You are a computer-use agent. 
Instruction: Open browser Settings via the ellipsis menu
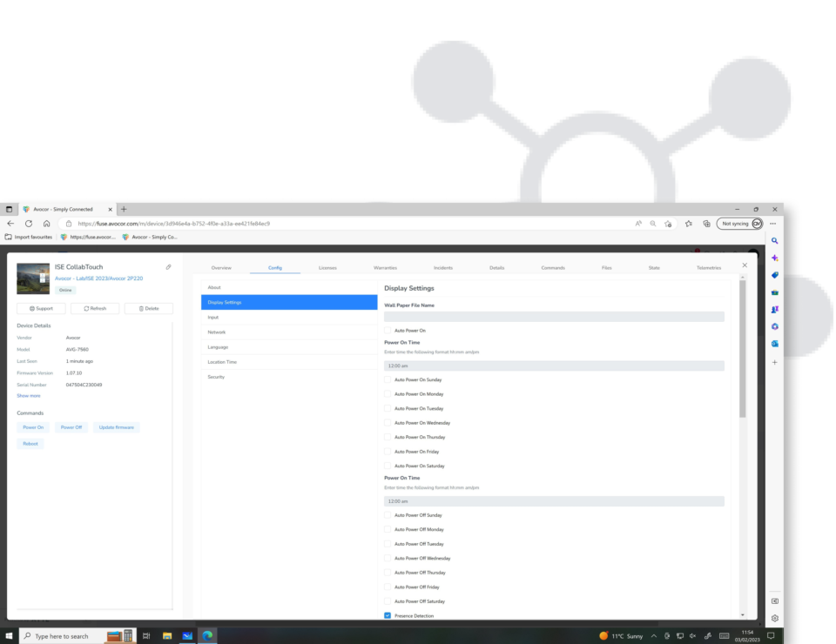coord(772,224)
